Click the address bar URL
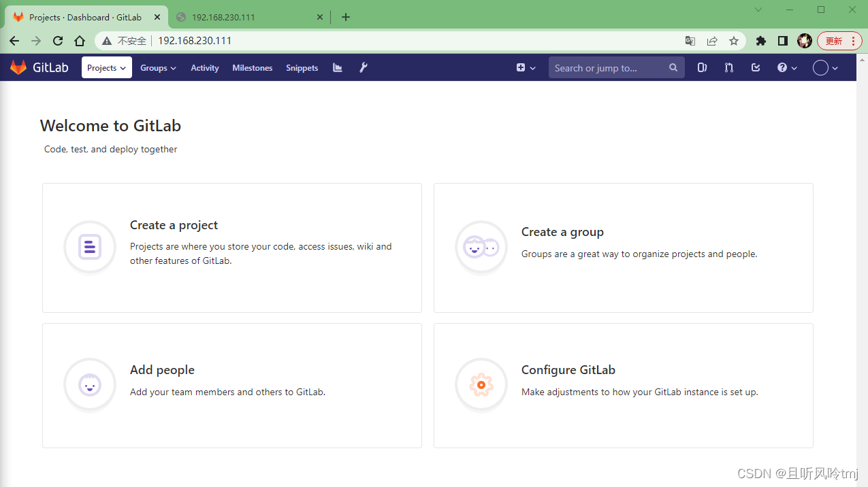Screen dimensions: 868x487 [195, 41]
